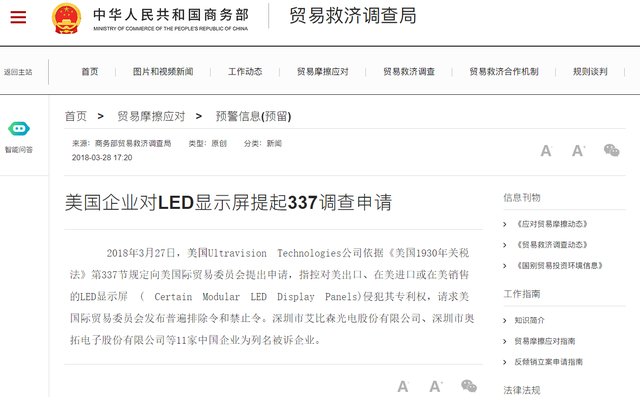Open 《贸易救济调查动态》 publication link

pos(551,245)
